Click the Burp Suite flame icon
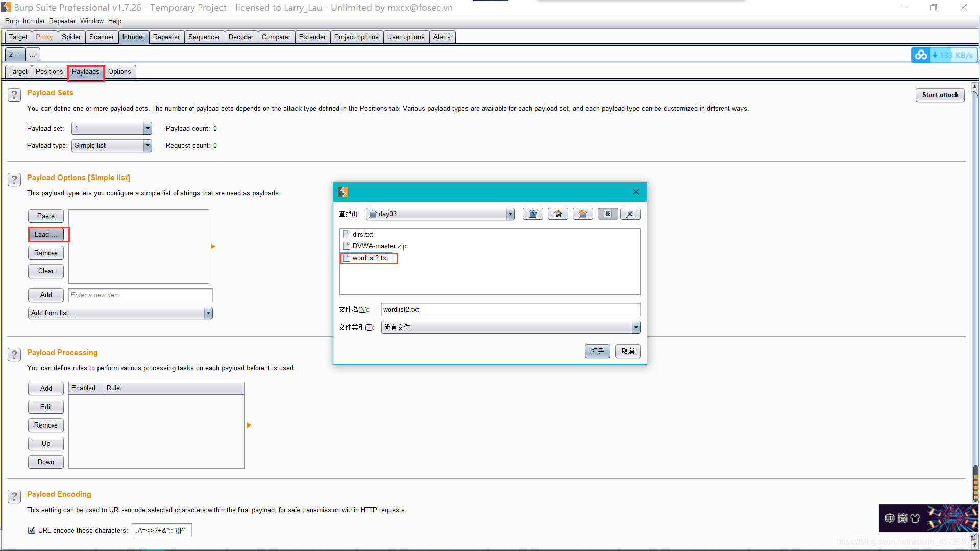980x551 pixels. pos(344,192)
